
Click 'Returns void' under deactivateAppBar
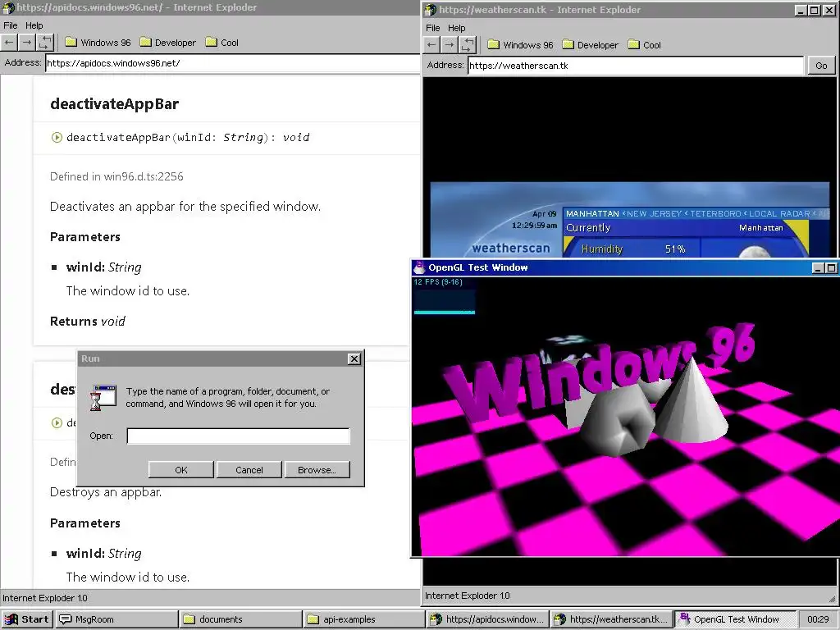tap(87, 322)
